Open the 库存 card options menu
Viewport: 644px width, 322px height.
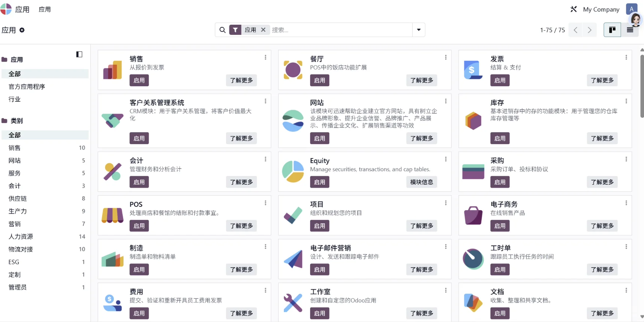click(x=626, y=101)
